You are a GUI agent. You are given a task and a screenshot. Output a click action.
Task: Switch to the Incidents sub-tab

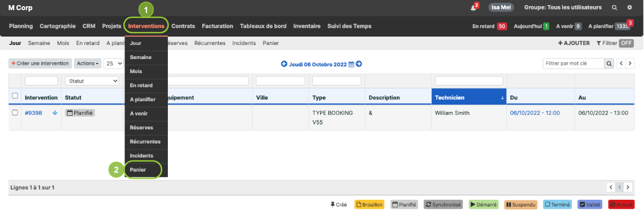[x=244, y=43]
